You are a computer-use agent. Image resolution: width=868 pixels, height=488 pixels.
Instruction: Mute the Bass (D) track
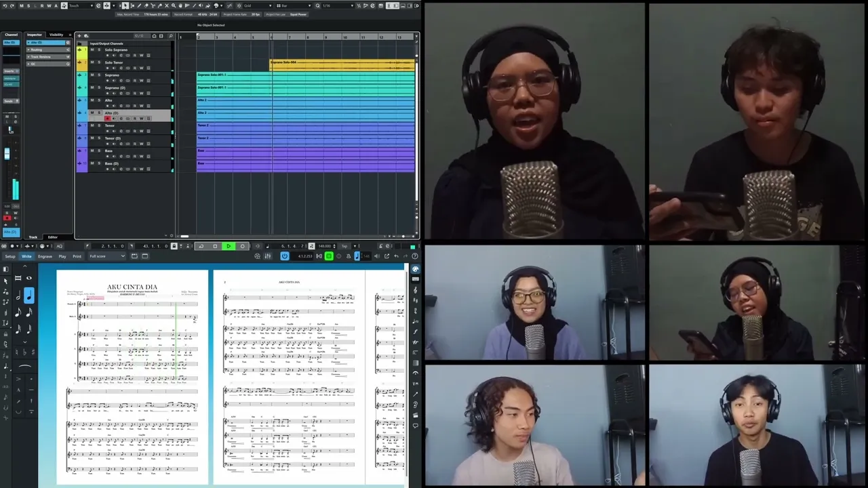click(x=92, y=163)
